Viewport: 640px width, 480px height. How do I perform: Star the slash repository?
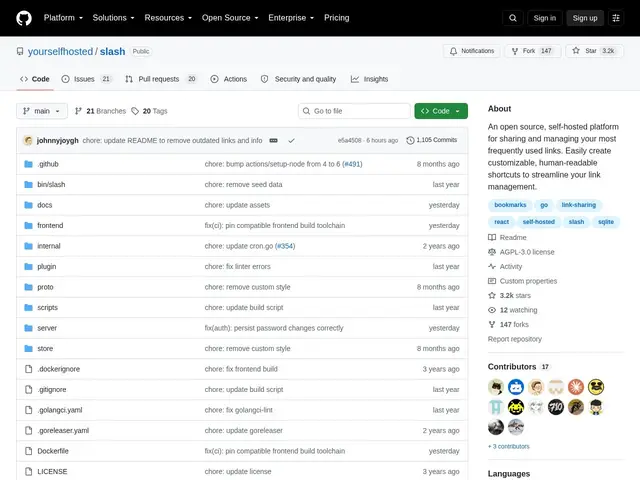(x=594, y=51)
